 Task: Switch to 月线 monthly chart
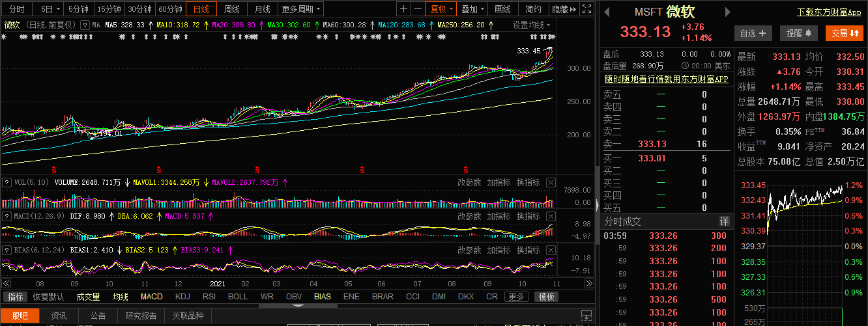[263, 9]
